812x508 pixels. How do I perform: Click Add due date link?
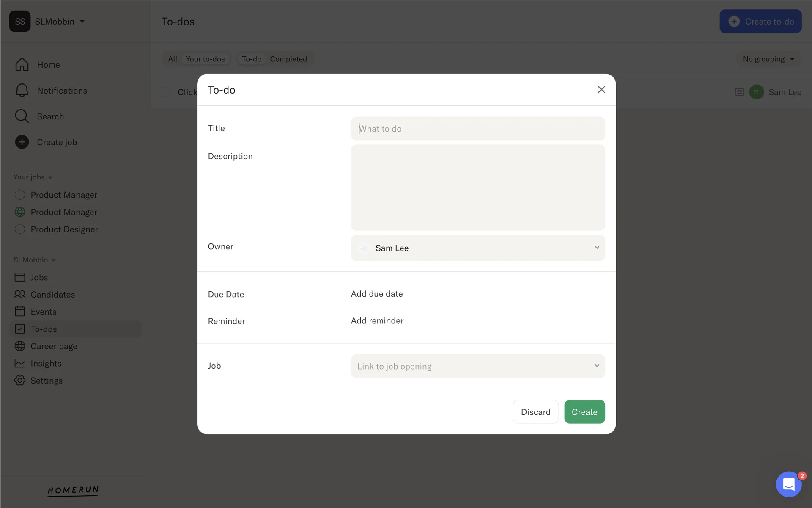coord(376,294)
